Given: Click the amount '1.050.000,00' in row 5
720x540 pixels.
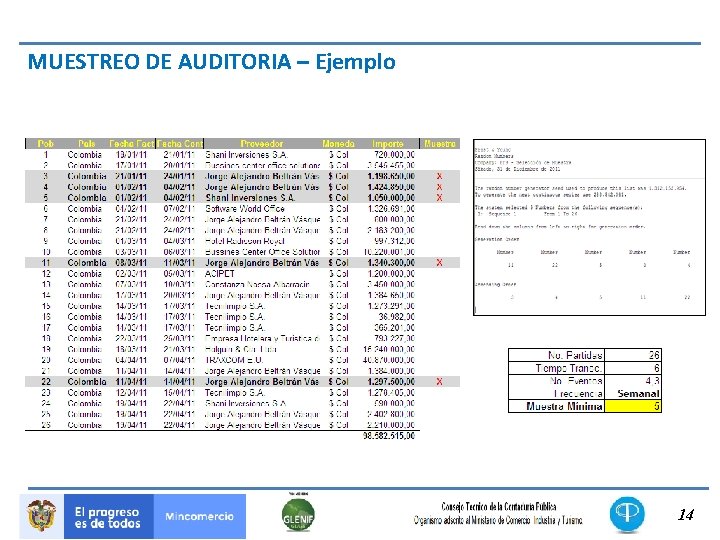Looking at the screenshot, I should [x=391, y=198].
